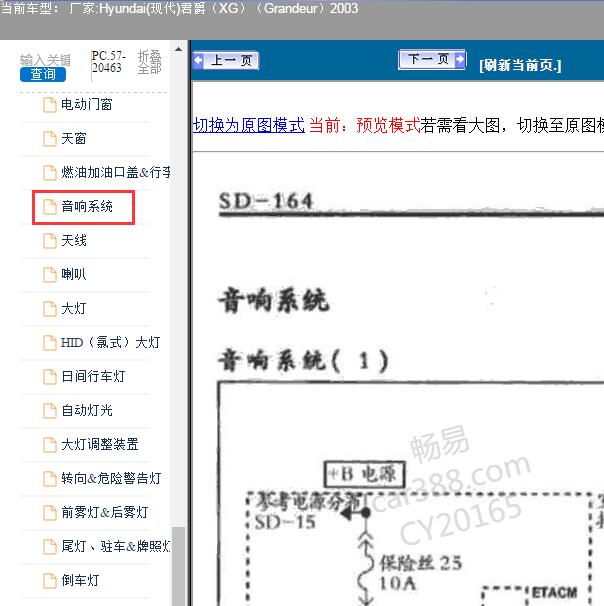Go to previous page with 上一页

tap(226, 61)
